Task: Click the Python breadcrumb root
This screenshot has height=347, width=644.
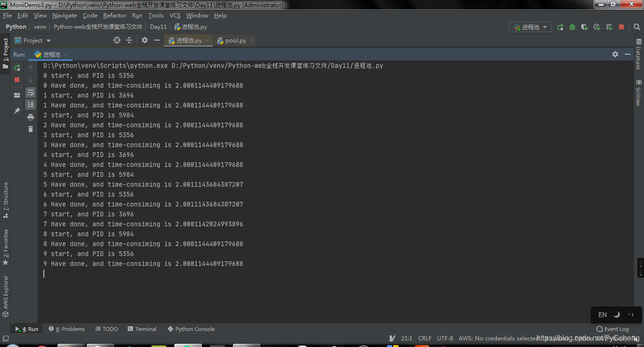Action: tap(16, 27)
